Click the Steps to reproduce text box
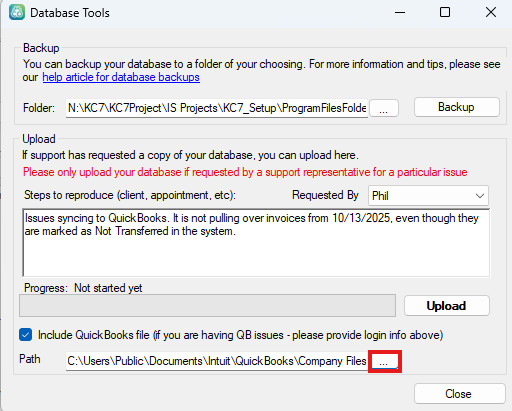512x411 pixels. point(256,243)
